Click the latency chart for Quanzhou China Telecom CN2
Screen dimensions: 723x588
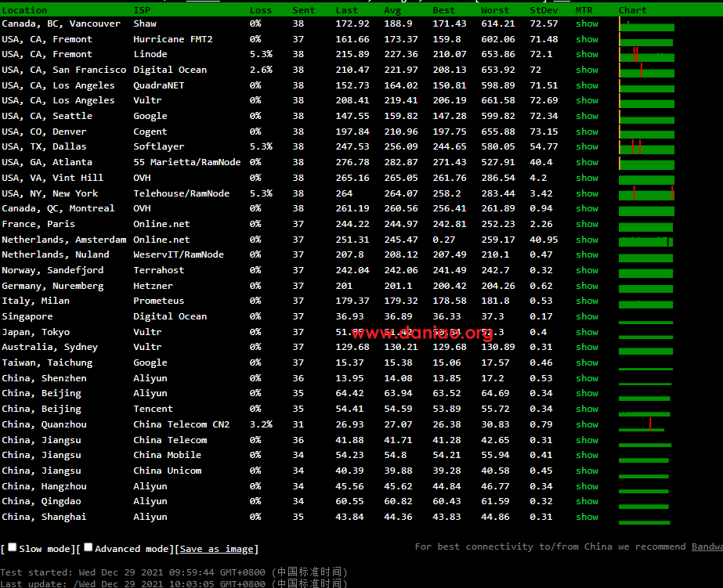coord(642,424)
